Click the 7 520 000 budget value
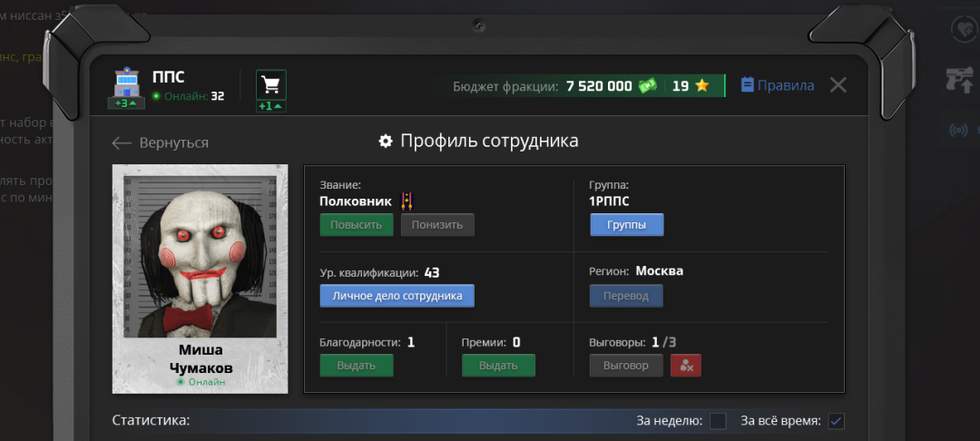This screenshot has width=980, height=441. click(x=600, y=86)
